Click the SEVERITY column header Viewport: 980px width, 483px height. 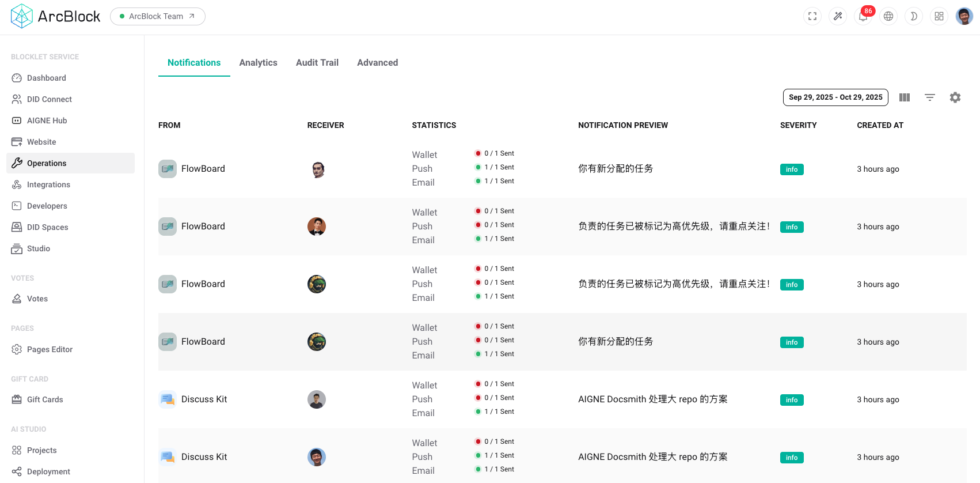[x=799, y=125]
